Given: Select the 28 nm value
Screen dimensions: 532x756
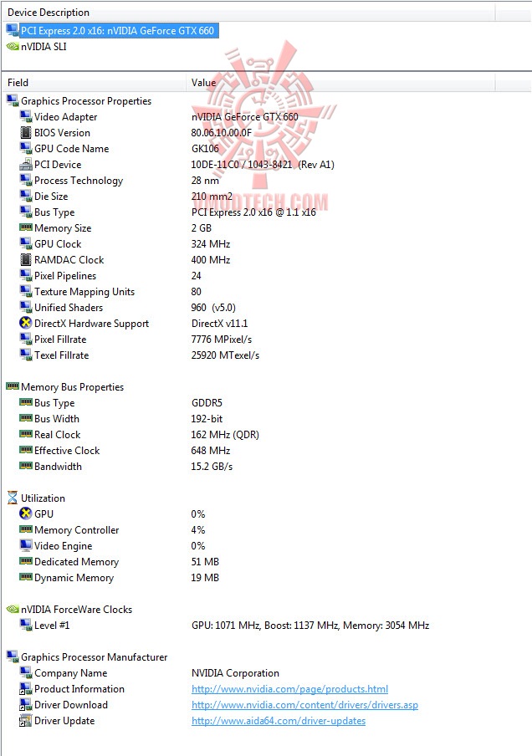Looking at the screenshot, I should pos(205,181).
